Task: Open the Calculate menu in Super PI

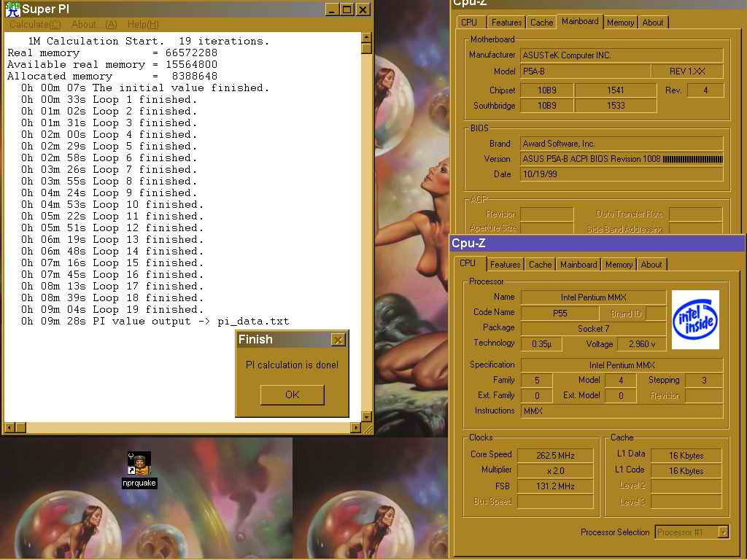Action: coord(35,24)
